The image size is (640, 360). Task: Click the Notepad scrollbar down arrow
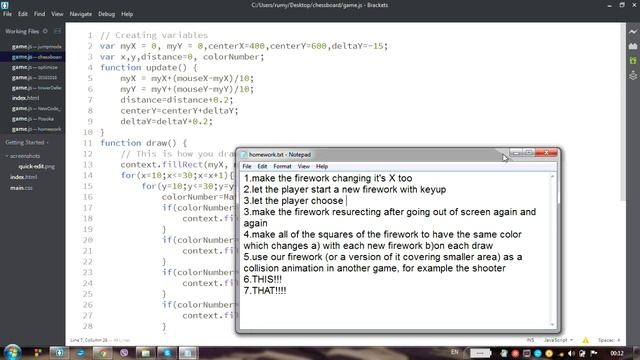[553, 324]
